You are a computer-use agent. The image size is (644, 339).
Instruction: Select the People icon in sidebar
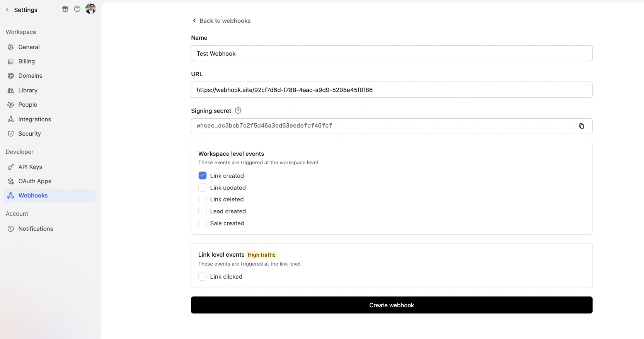pyautogui.click(x=10, y=104)
